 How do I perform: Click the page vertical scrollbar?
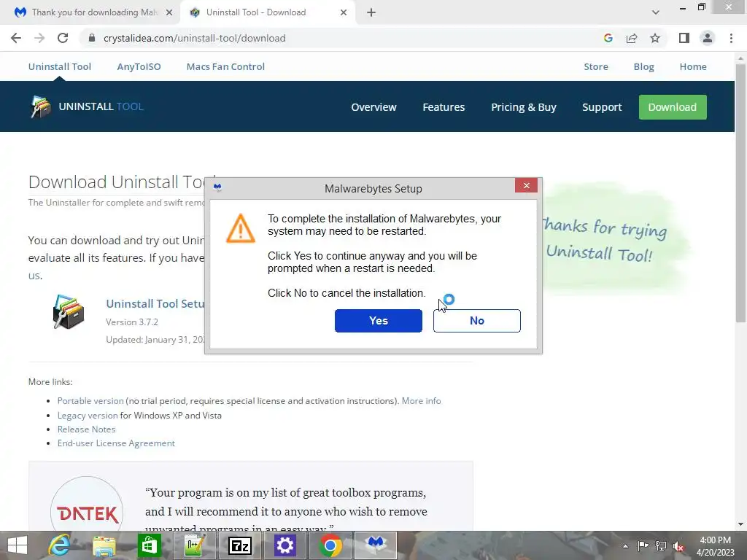coord(740,192)
